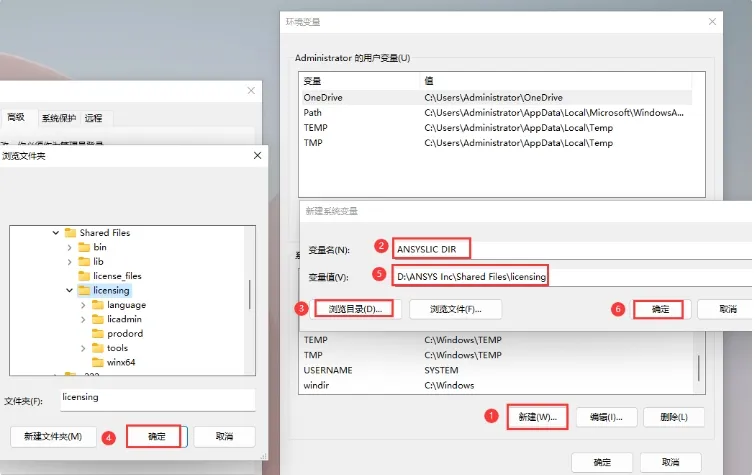Click 新建(W)... under system variables
The width and height of the screenshot is (756, 475).
coord(537,417)
